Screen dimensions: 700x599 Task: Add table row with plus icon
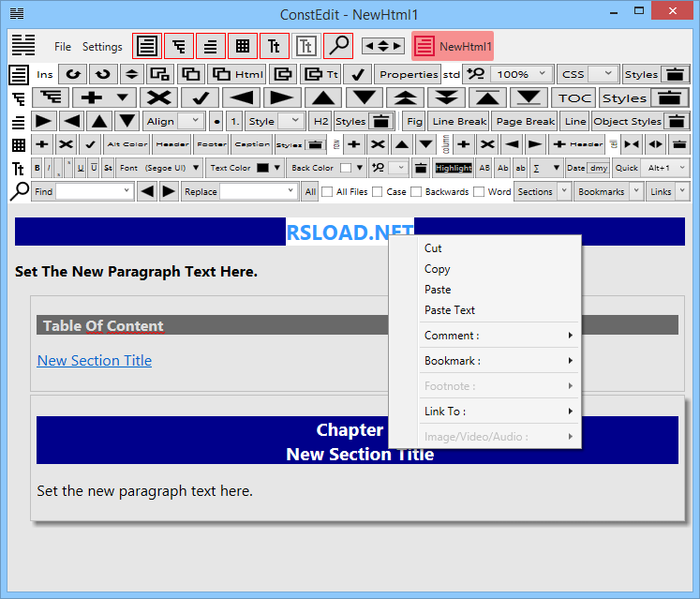coord(354,144)
